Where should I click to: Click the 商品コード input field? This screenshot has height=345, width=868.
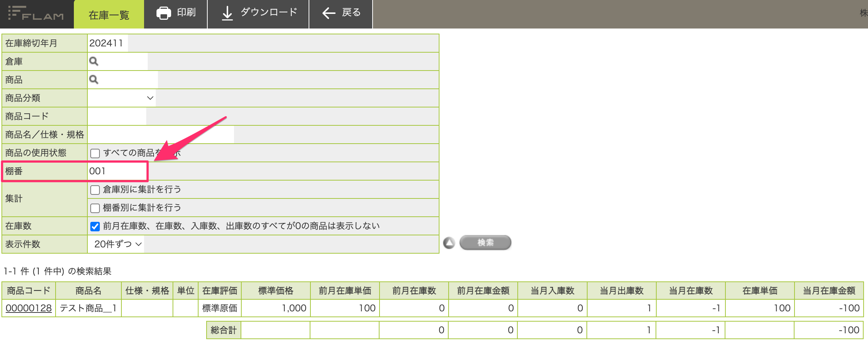point(117,116)
